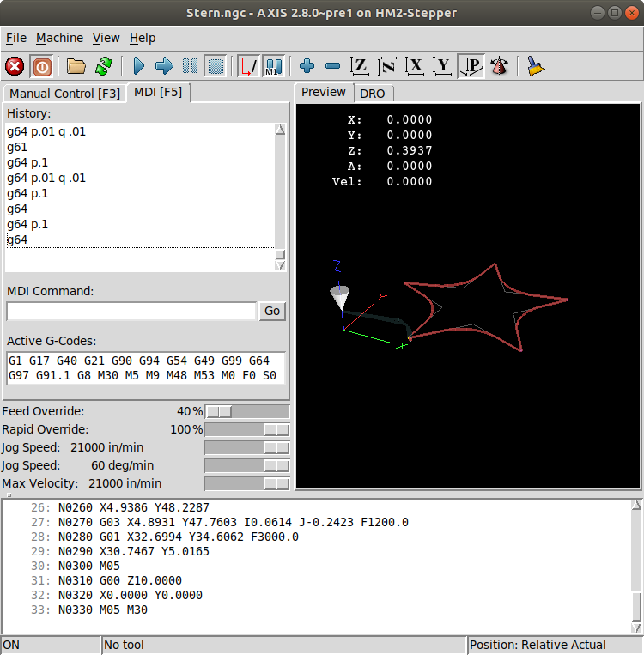This screenshot has height=655, width=644.
Task: Click the tool cone in preview
Action: tap(340, 297)
